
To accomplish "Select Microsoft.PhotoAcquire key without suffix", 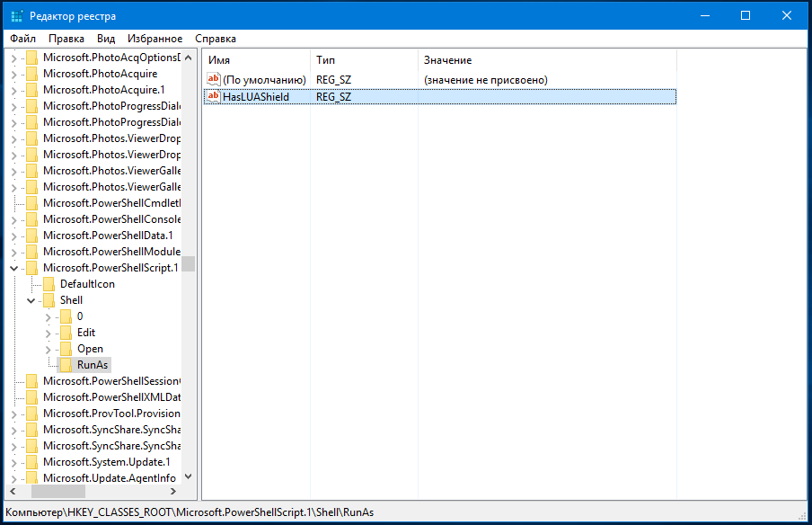I will (x=100, y=74).
